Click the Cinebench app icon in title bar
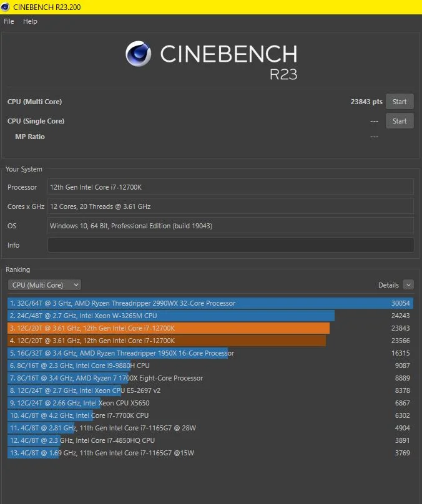422x504 pixels. tap(5, 7)
